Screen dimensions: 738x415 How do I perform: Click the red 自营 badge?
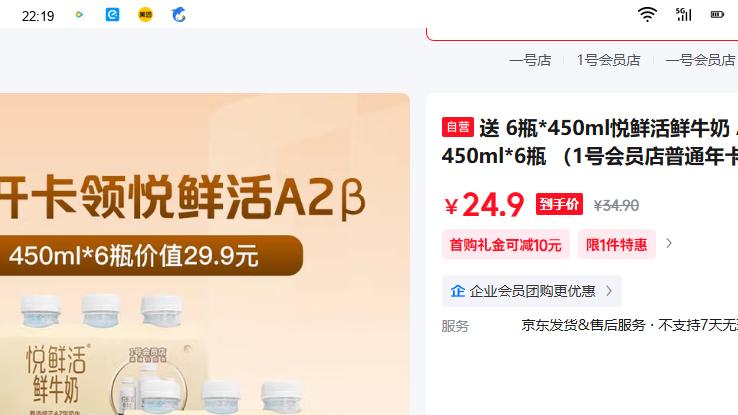pos(457,127)
